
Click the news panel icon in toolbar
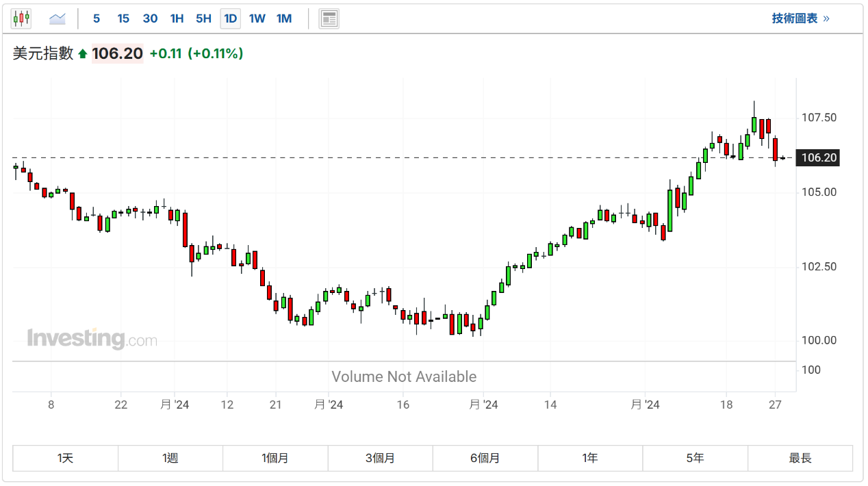329,18
